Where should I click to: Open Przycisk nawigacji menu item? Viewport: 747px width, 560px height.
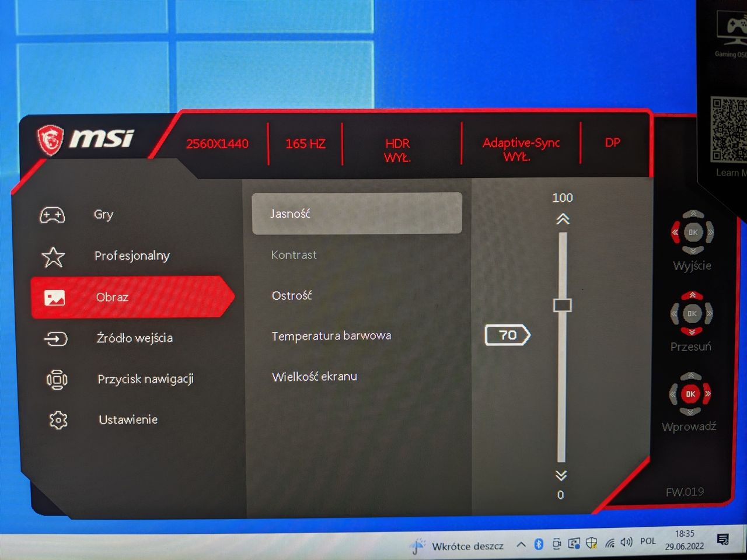pos(145,379)
